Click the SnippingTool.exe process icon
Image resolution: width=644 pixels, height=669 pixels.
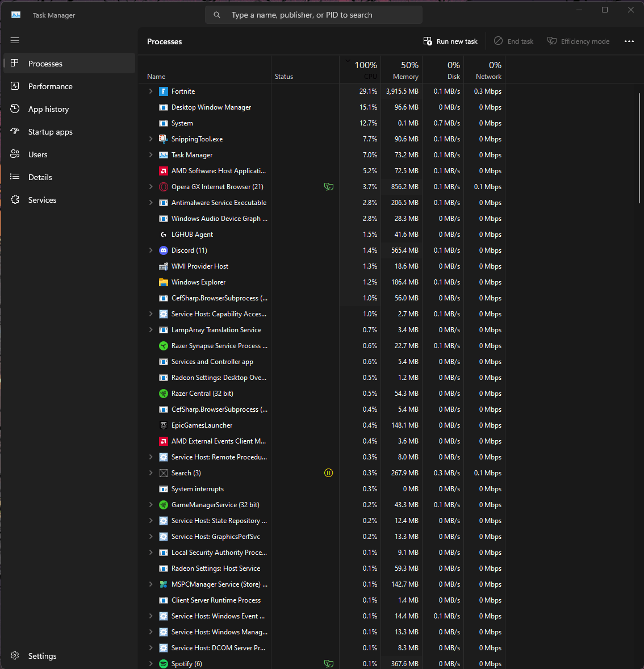pos(164,139)
